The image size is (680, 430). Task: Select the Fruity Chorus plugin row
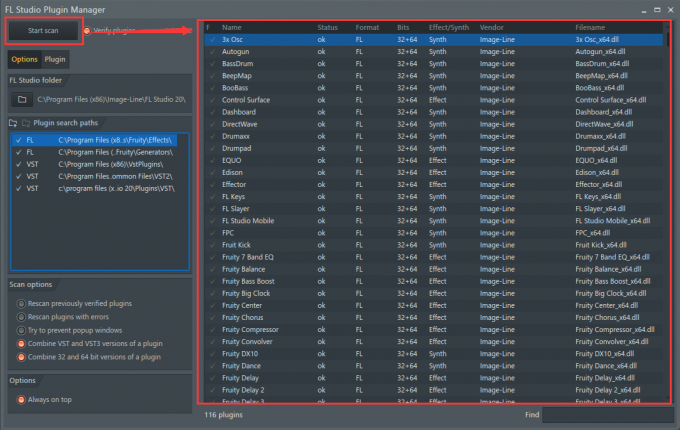pyautogui.click(x=434, y=318)
